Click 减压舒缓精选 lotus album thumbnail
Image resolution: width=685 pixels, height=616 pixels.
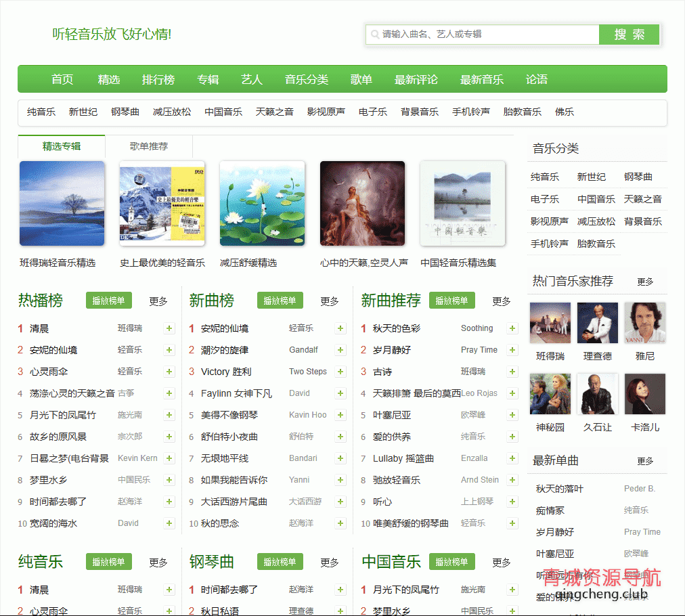click(x=263, y=203)
